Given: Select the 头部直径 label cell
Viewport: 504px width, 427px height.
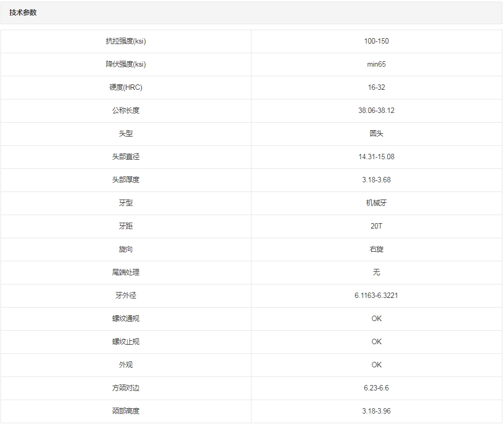Looking at the screenshot, I should click(126, 157).
